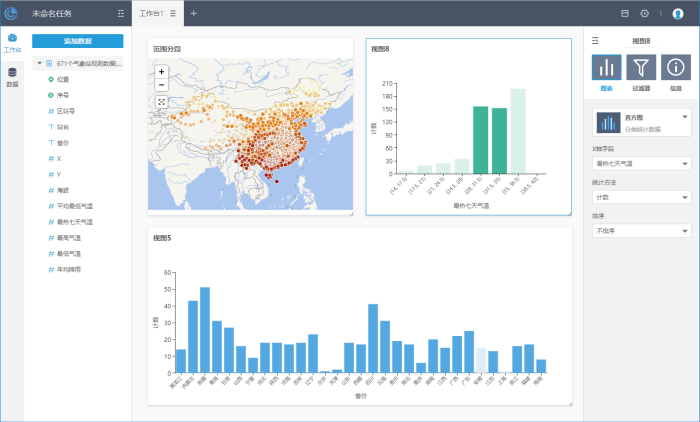Collapse the 671个气象站观测数据 tree node
700x422 pixels.
pyautogui.click(x=39, y=63)
